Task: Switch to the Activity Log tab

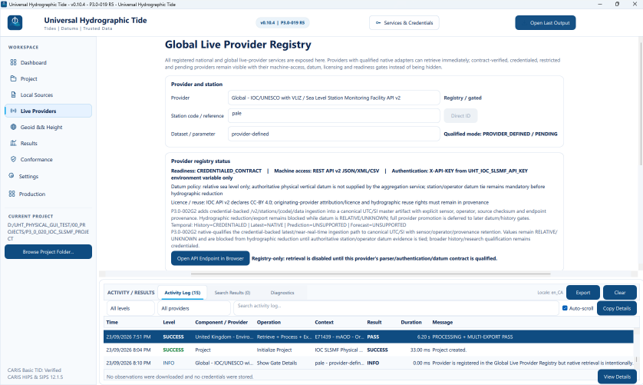Action: [182, 292]
